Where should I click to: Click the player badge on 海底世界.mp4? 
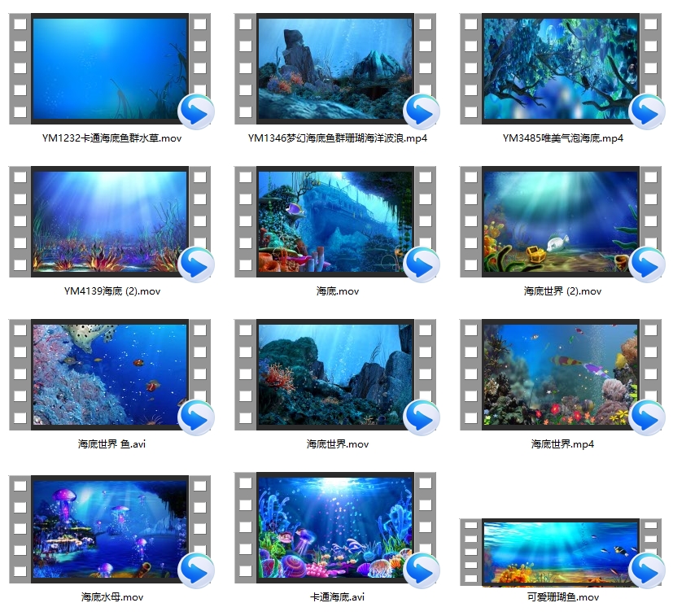[x=647, y=417]
